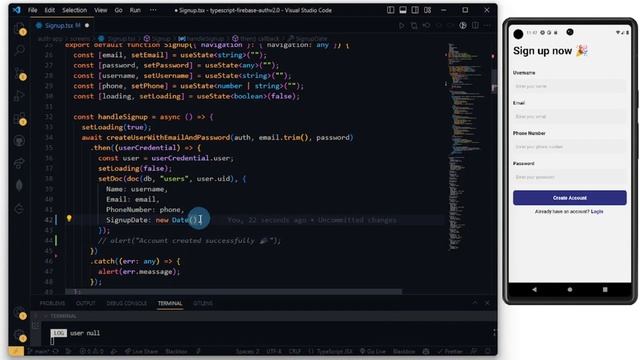Toggle bottom panel layout icon
This screenshot has width=640, height=360.
[403, 10]
